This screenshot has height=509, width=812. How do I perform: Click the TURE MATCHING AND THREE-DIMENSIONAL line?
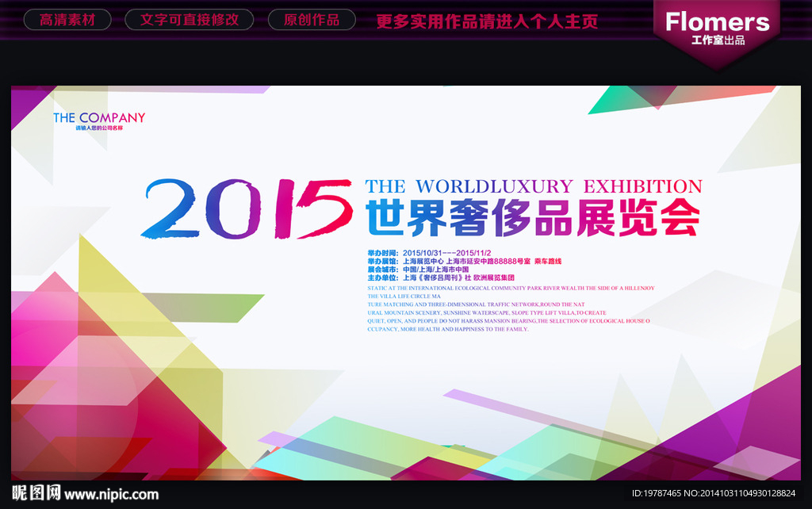476,304
